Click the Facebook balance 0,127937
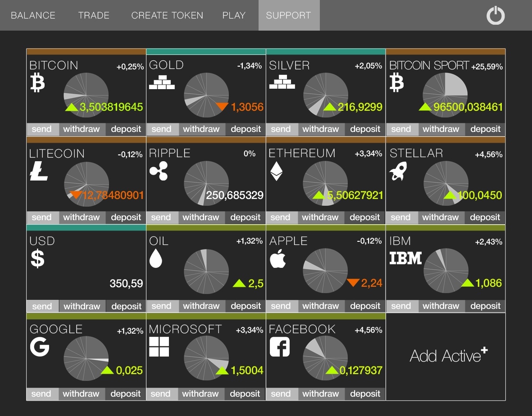Image resolution: width=532 pixels, height=416 pixels. pyautogui.click(x=361, y=370)
